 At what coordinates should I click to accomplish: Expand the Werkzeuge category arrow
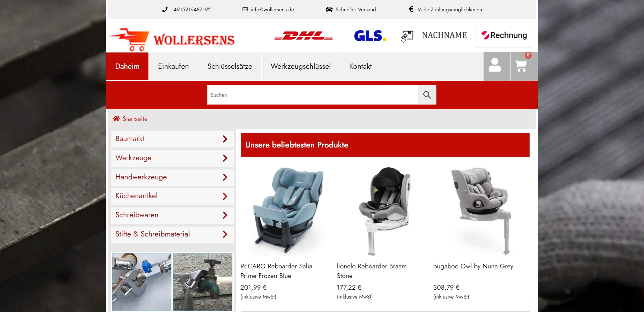(225, 158)
